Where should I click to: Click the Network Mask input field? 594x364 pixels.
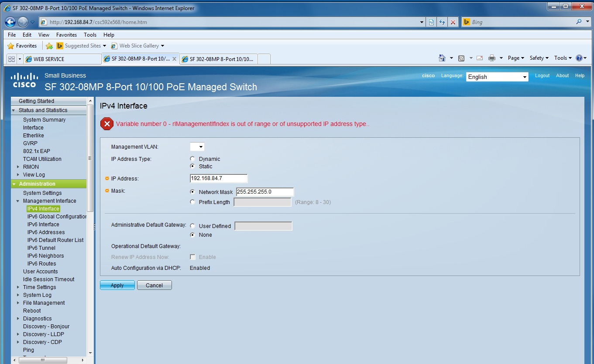coord(265,192)
